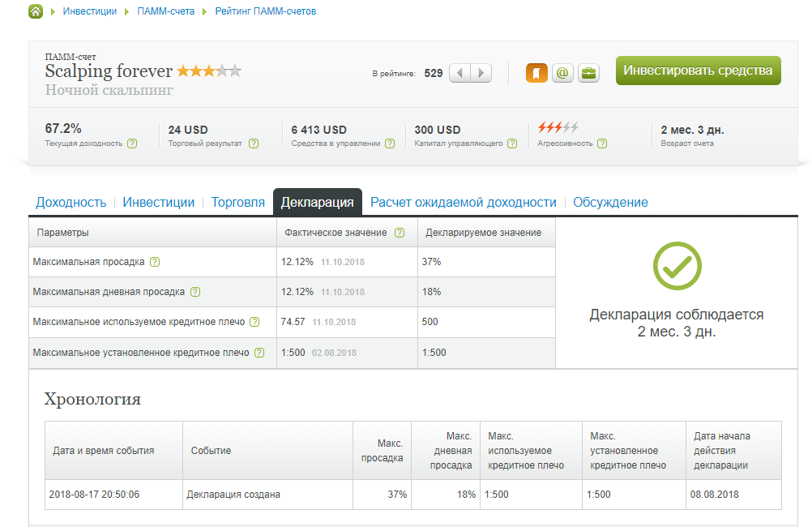
Task: Go to home via green house icon
Action: [x=36, y=11]
